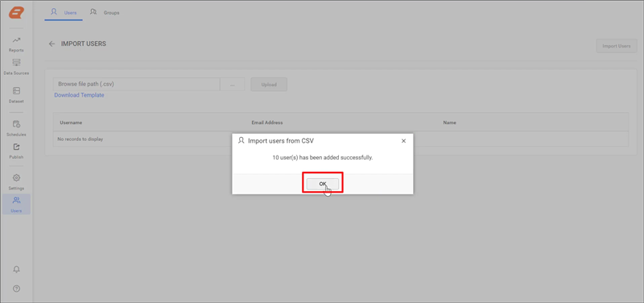The height and width of the screenshot is (303, 644).
Task: Click the Browse file path field
Action: 137,85
